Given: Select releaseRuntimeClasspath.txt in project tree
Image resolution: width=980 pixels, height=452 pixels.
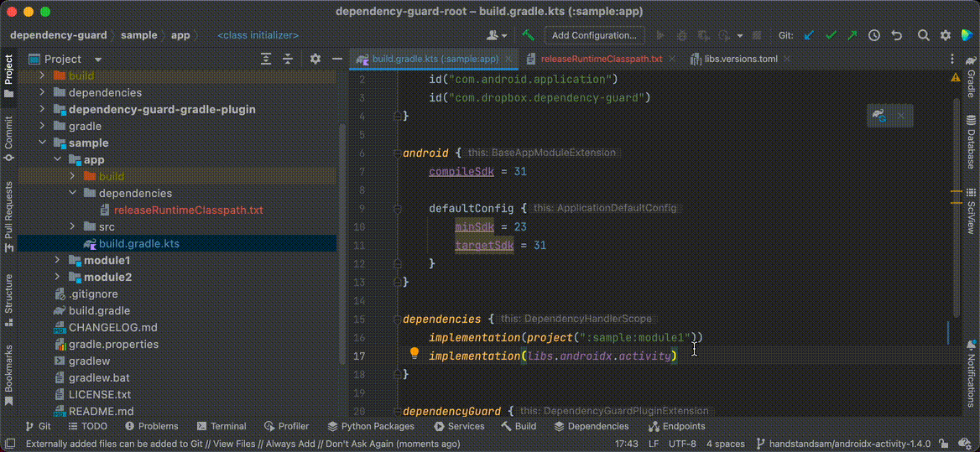Looking at the screenshot, I should (187, 210).
